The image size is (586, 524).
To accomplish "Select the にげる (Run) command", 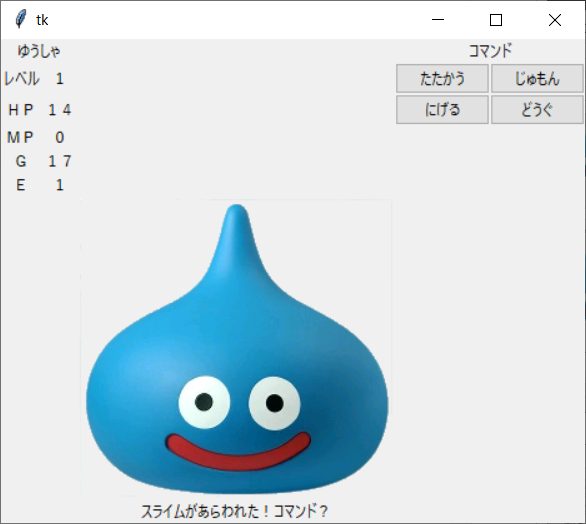I will (x=442, y=110).
